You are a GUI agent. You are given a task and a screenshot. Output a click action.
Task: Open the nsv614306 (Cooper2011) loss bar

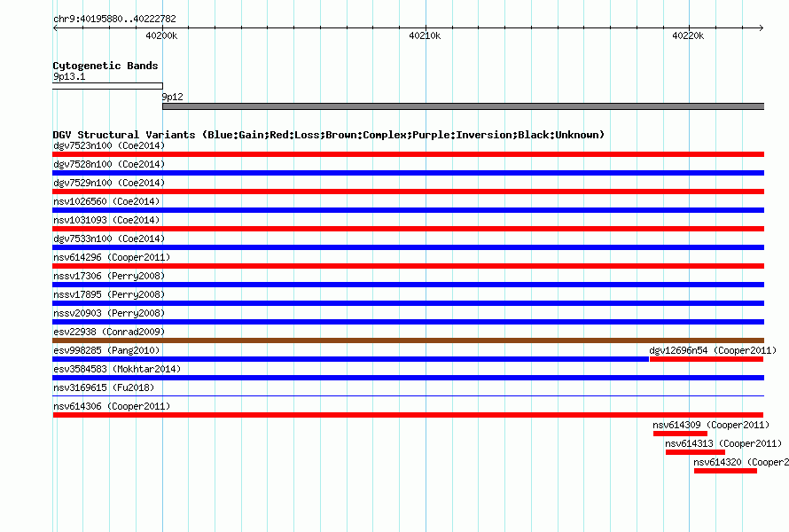[408, 415]
